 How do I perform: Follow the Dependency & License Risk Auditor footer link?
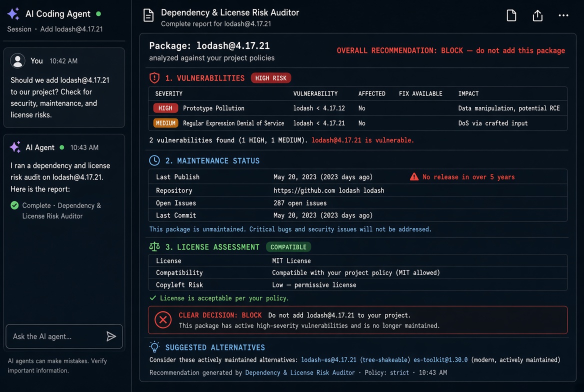[300, 372]
